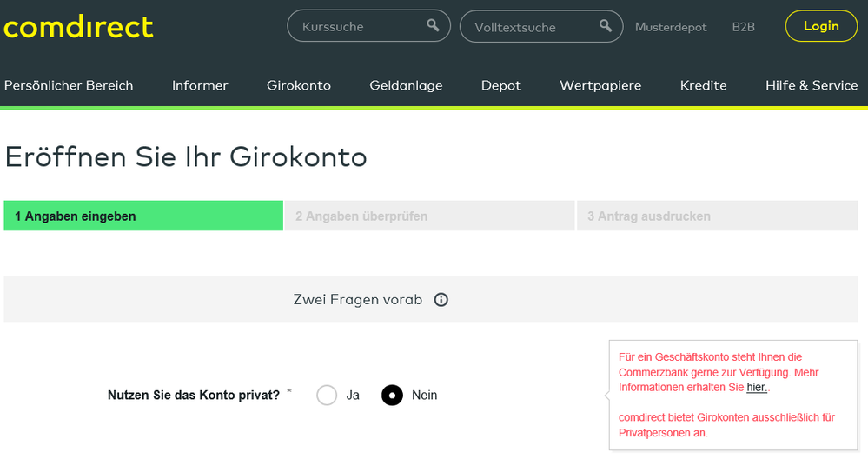Click the comdirect logo
This screenshot has width=868, height=459.
[x=78, y=27]
